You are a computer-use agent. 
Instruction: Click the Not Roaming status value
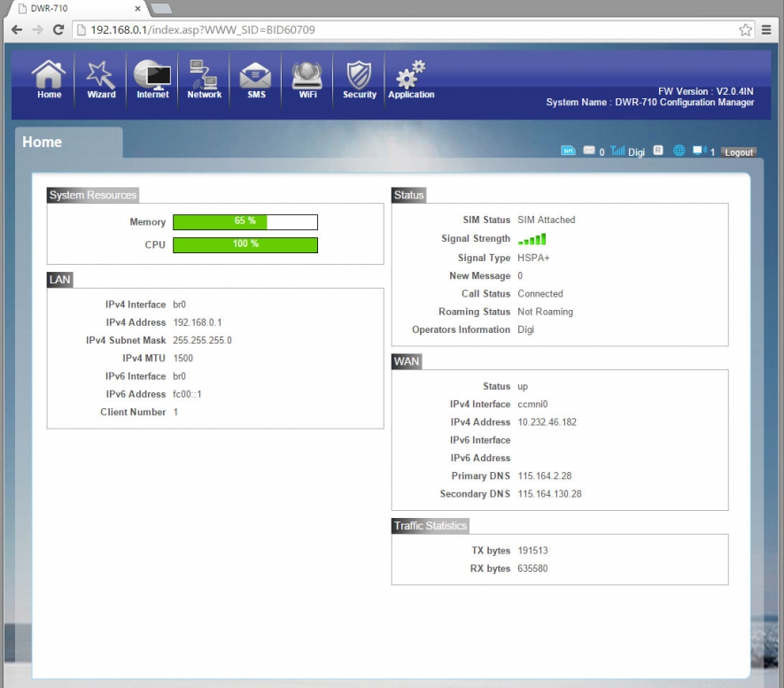(x=545, y=312)
